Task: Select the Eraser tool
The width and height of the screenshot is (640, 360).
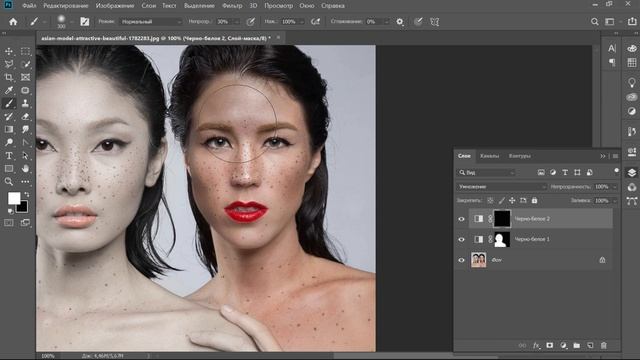Action: click(x=25, y=116)
